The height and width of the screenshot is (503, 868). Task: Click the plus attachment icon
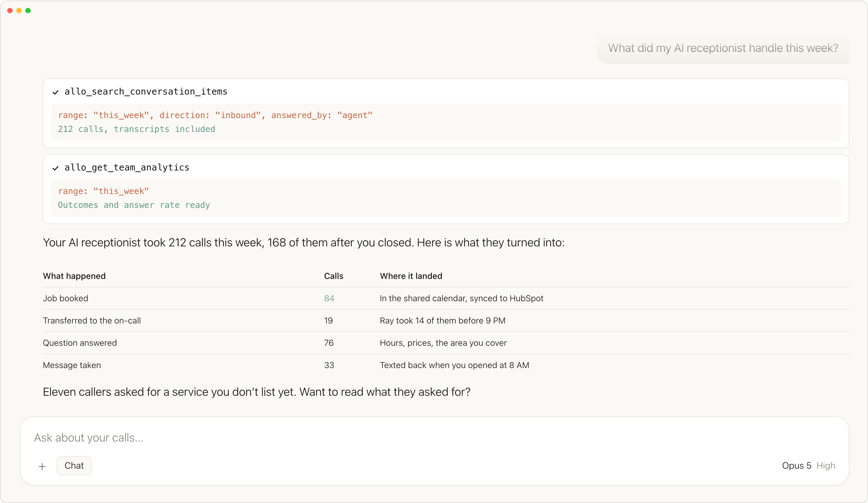(x=42, y=466)
